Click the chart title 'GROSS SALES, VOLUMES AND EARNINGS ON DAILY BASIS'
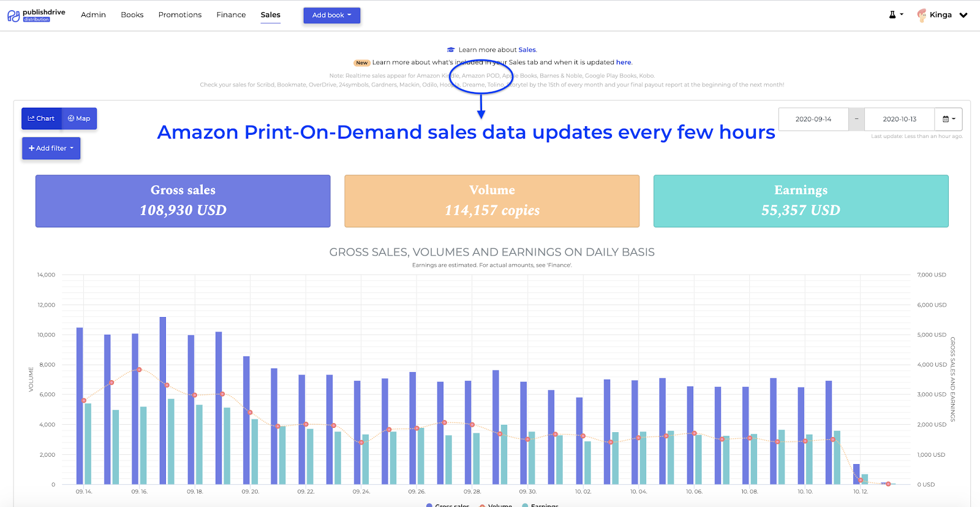The width and height of the screenshot is (980, 507). [x=492, y=252]
